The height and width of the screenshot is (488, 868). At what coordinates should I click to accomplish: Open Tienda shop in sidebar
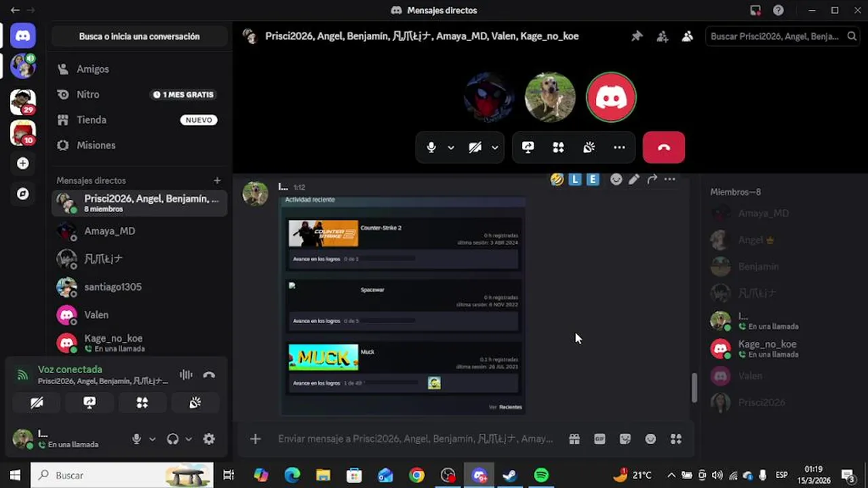pos(139,120)
